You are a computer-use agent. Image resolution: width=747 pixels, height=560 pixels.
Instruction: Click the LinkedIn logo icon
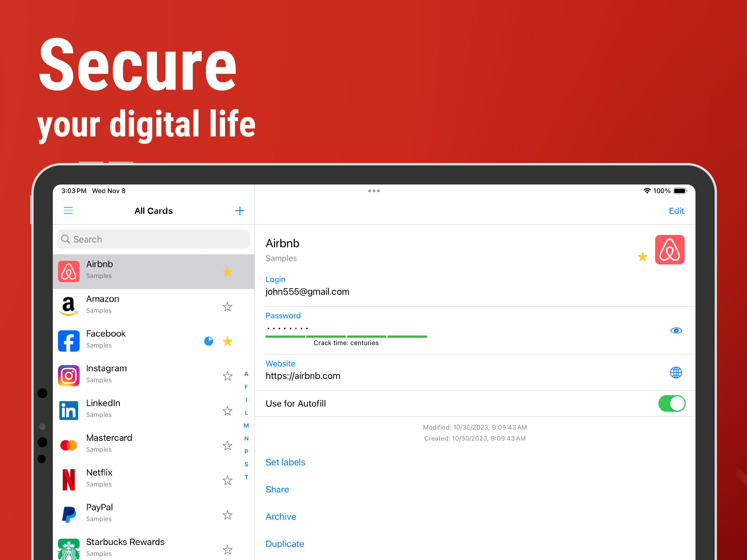(x=69, y=410)
